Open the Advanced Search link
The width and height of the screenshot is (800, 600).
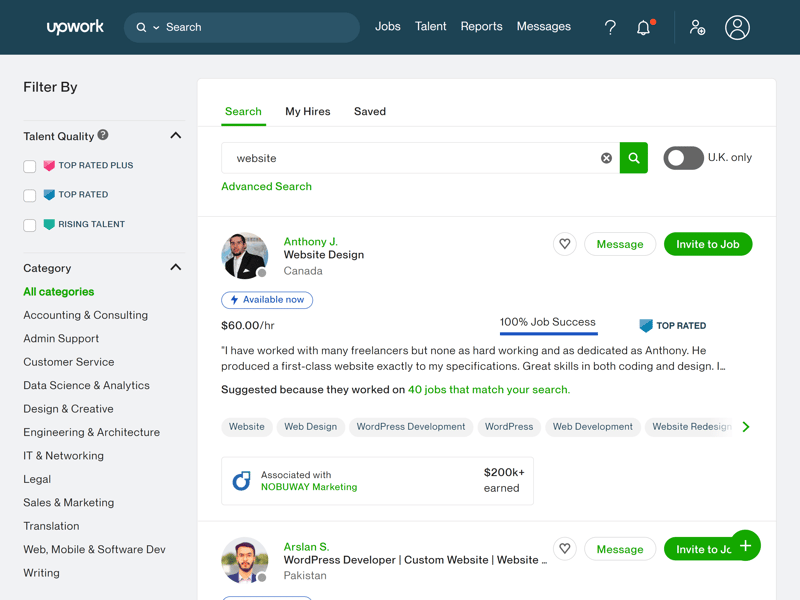[266, 187]
